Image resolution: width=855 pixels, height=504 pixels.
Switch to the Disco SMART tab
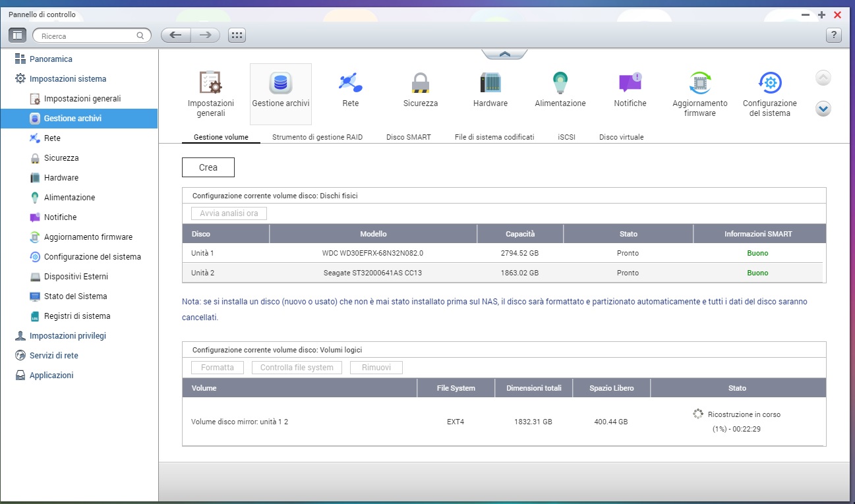(x=408, y=137)
